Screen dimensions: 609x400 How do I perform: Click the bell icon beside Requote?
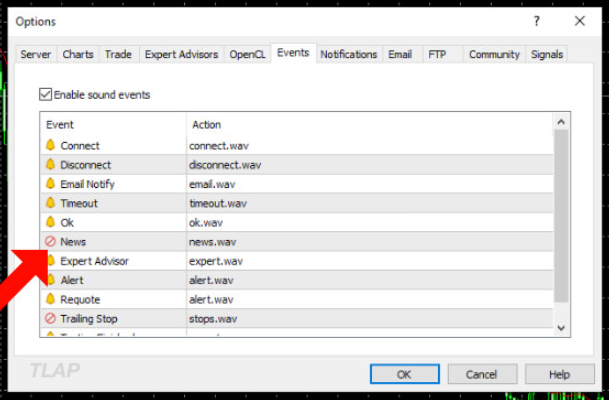pyautogui.click(x=50, y=299)
